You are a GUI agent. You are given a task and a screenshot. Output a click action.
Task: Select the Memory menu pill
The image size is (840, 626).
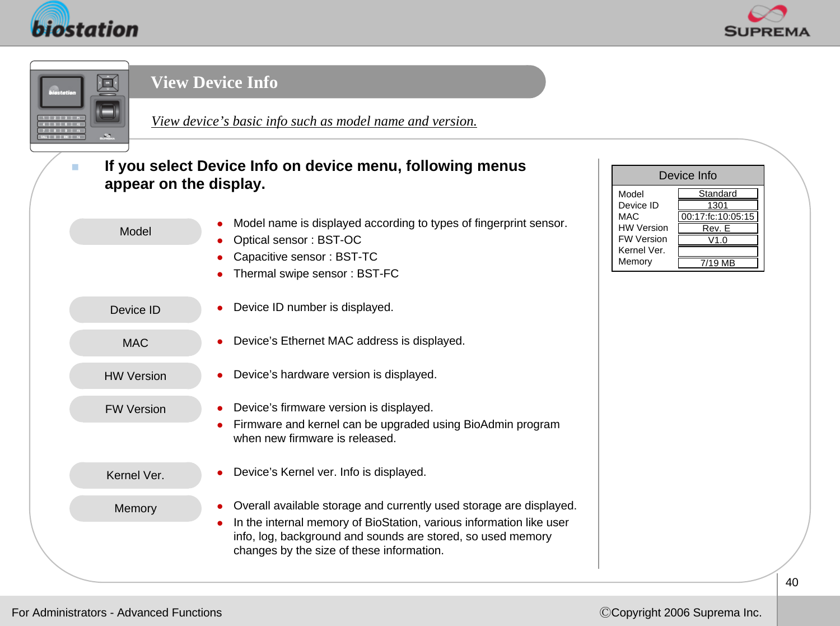[136, 508]
